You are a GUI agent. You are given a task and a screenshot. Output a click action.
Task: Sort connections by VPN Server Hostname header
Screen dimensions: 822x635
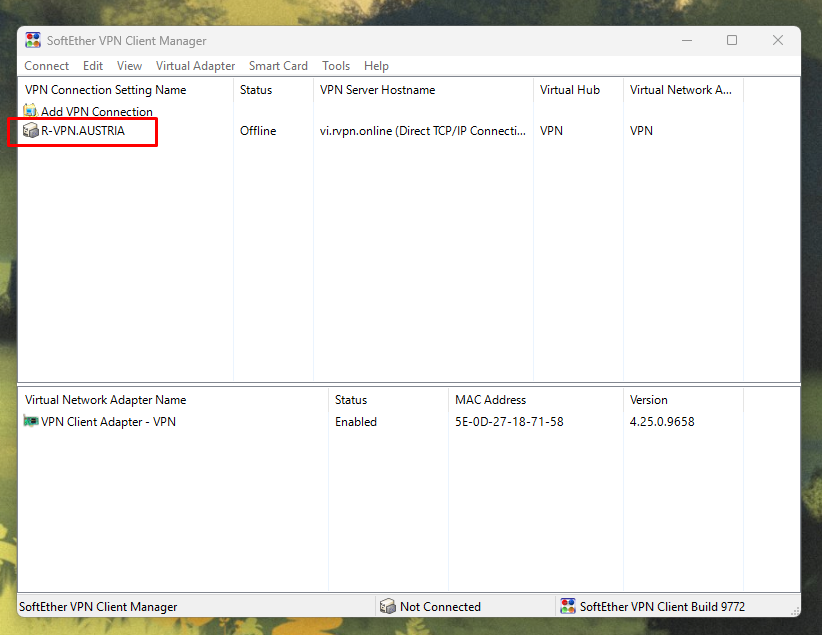[377, 90]
